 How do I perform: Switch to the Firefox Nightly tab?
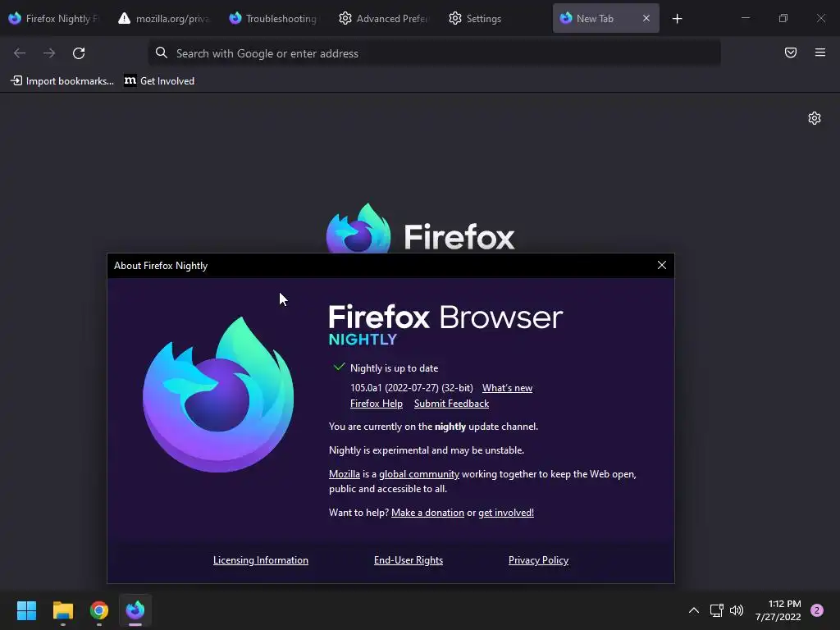(55, 19)
